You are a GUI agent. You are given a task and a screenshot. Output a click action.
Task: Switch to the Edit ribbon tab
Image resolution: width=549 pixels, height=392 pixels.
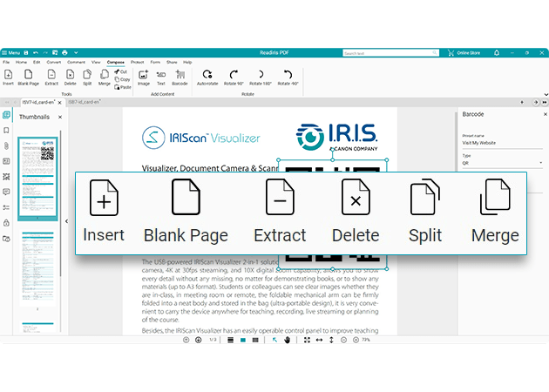(x=37, y=63)
